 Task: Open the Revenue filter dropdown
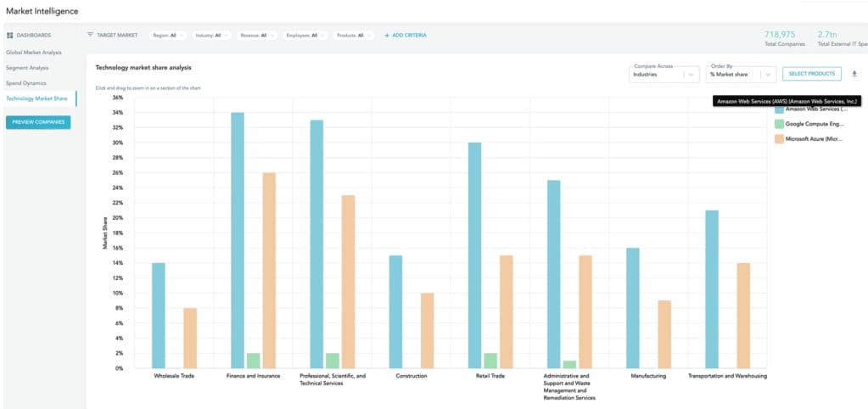(258, 35)
